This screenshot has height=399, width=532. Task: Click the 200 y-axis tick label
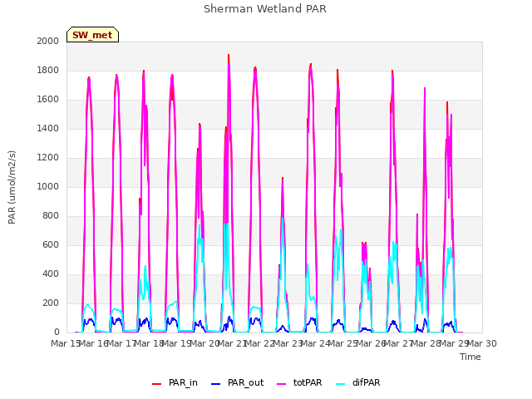point(51,303)
